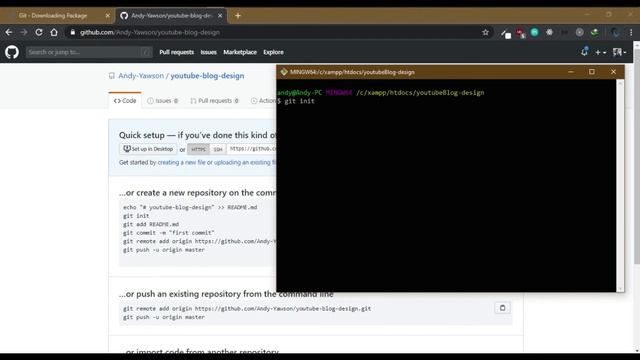Follow creating a new file link

click(181, 162)
